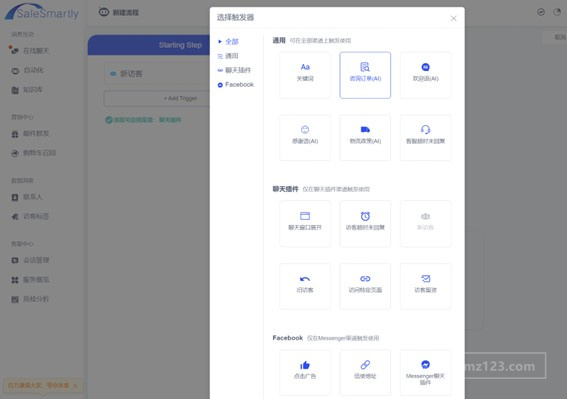Click the first top-right header icon

pos(541,12)
